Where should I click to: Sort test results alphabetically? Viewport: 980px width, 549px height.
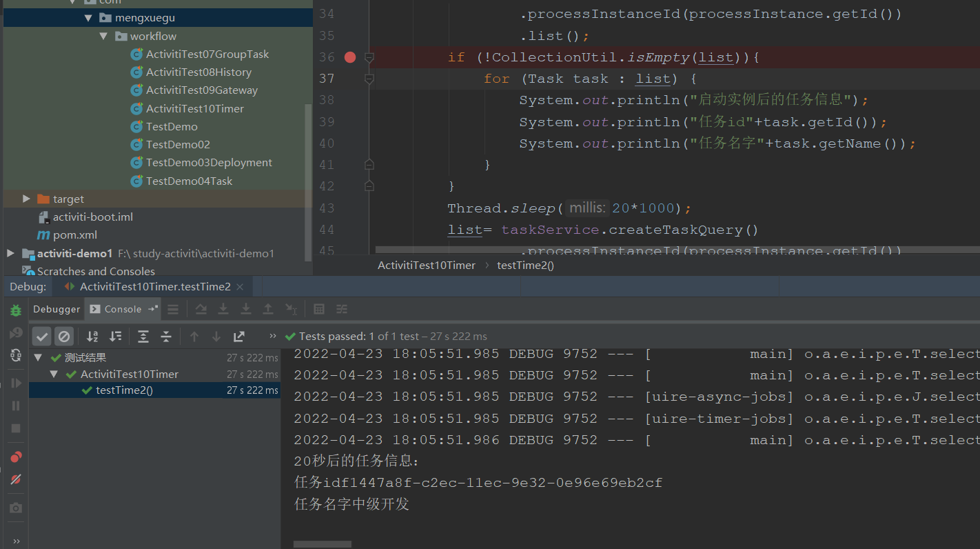(92, 336)
